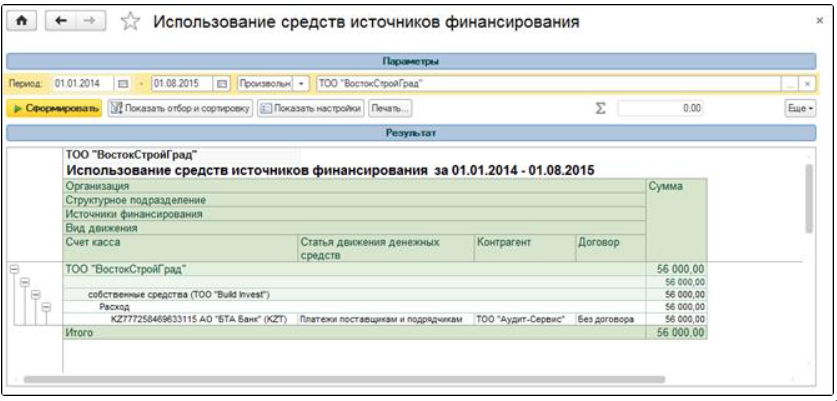837x401 pixels.
Task: Open the Печать... dialog
Action: (390, 108)
